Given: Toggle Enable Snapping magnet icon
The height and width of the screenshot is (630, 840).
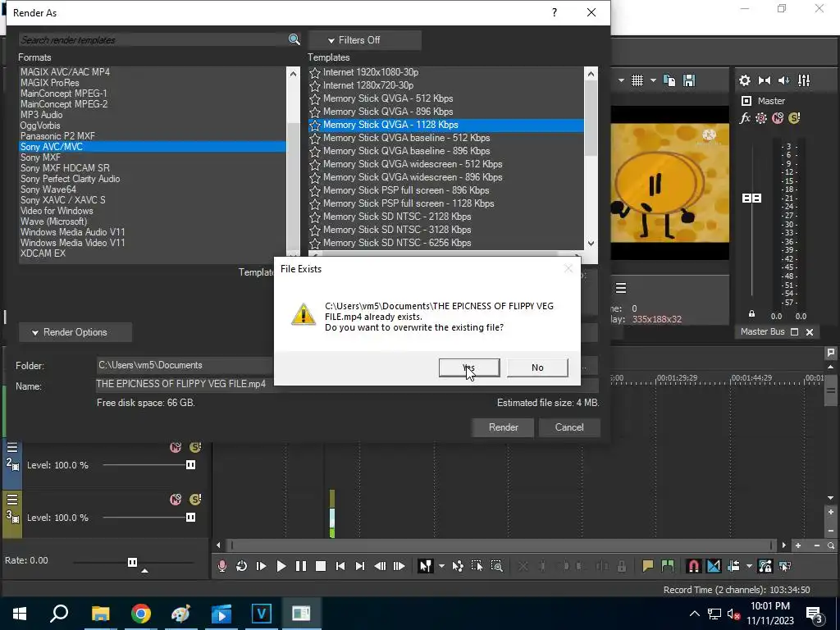Looking at the screenshot, I should point(693,566).
